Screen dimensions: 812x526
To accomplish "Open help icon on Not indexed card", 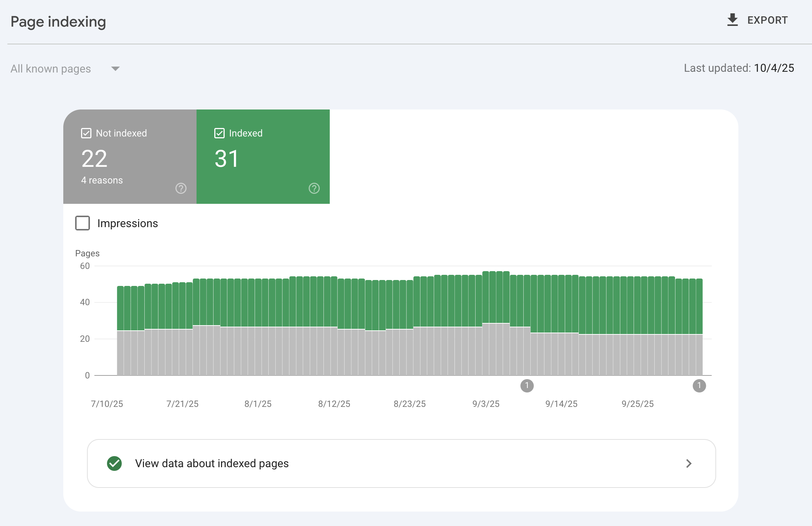I will [x=181, y=188].
